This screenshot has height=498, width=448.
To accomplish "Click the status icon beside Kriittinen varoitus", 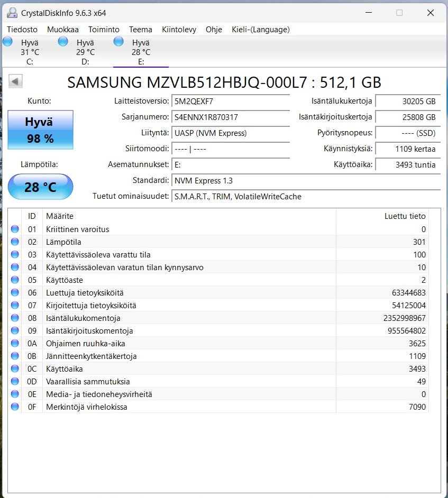I will click(x=15, y=229).
